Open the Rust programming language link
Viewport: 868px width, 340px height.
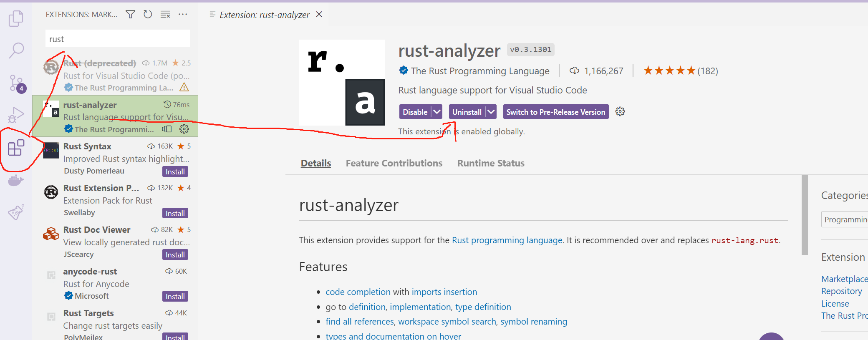507,240
